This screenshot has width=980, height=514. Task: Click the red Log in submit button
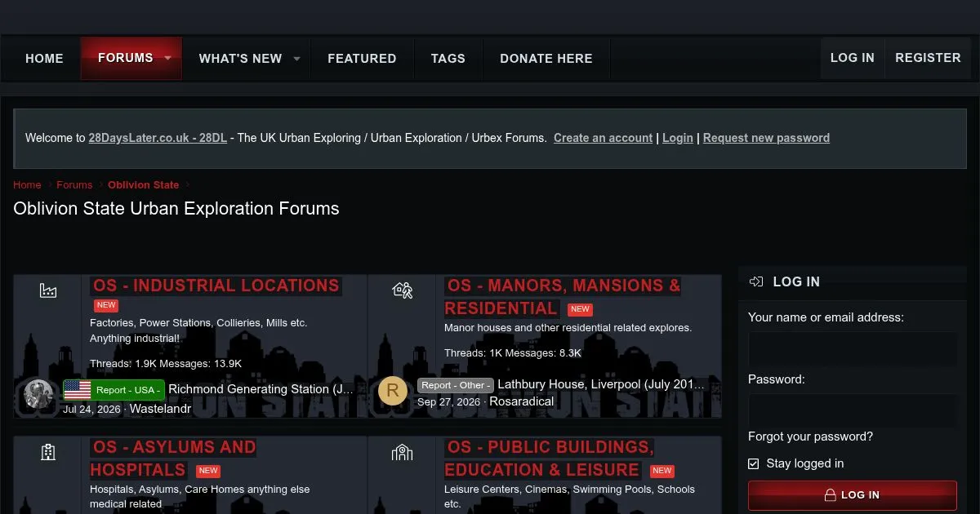pyautogui.click(x=853, y=495)
